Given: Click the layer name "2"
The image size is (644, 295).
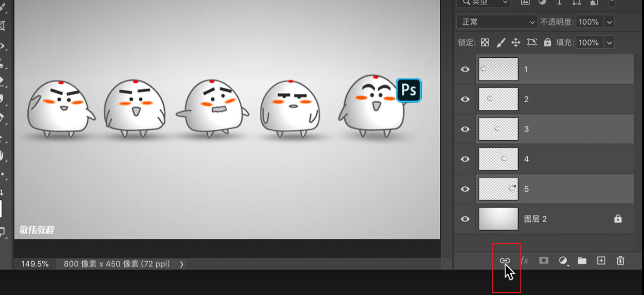Looking at the screenshot, I should (x=526, y=99).
